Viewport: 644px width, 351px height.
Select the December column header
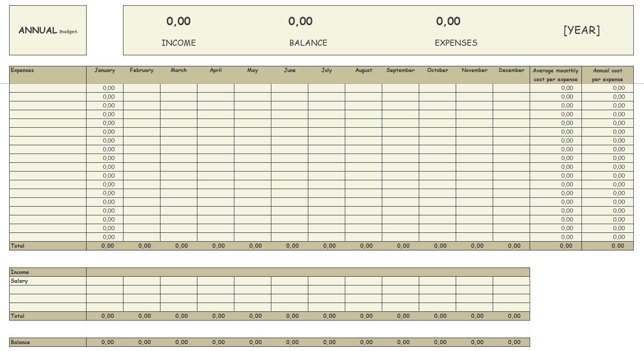click(x=511, y=70)
